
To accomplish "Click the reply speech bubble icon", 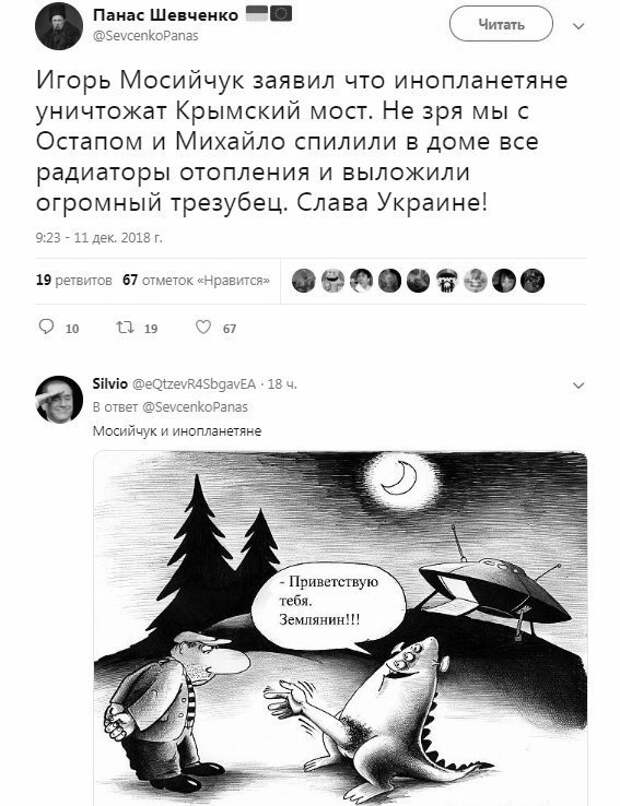I will [46, 327].
